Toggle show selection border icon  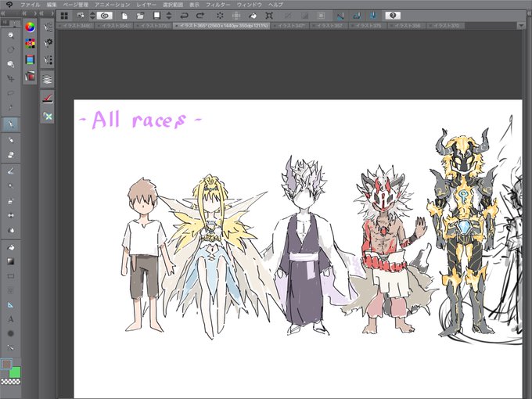(x=321, y=16)
